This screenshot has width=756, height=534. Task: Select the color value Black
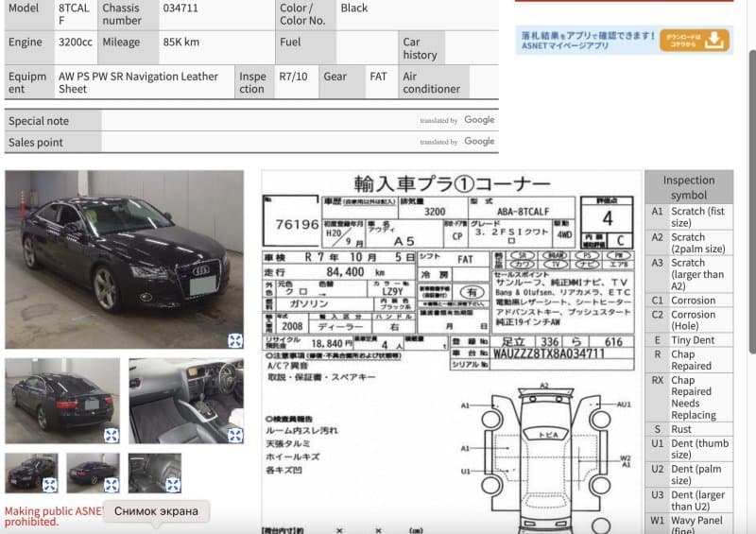(x=353, y=9)
